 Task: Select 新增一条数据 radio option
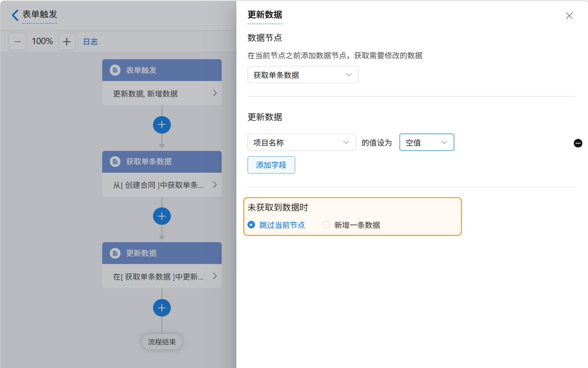(x=326, y=224)
